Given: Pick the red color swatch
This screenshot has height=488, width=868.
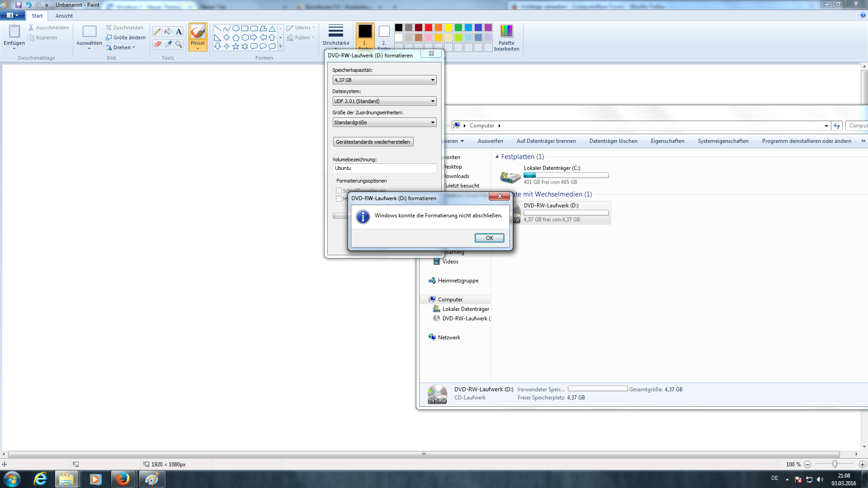Looking at the screenshot, I should [428, 28].
